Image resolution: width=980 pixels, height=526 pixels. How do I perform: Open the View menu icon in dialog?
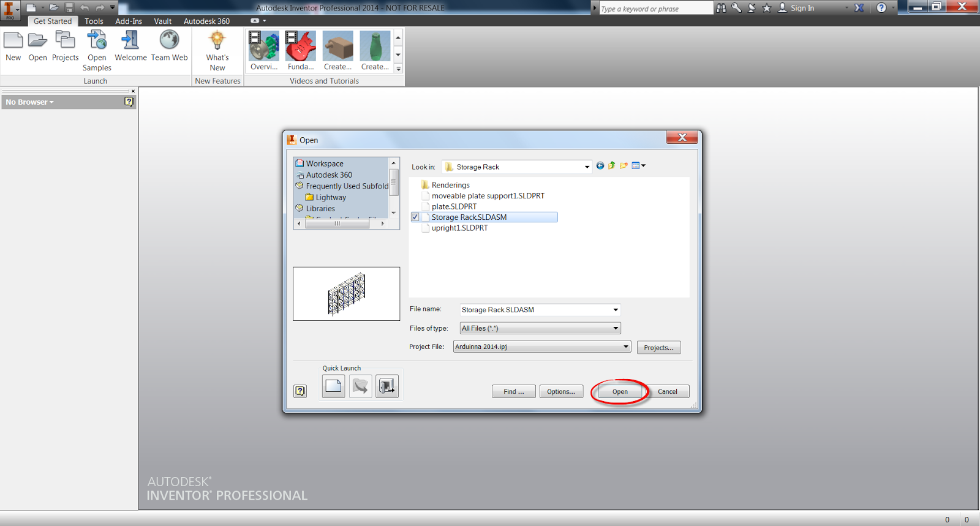(638, 165)
